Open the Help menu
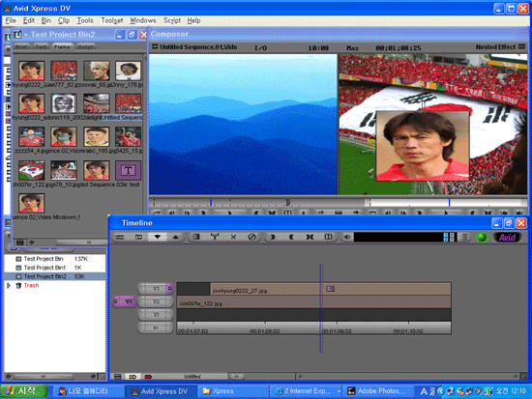 pos(193,20)
